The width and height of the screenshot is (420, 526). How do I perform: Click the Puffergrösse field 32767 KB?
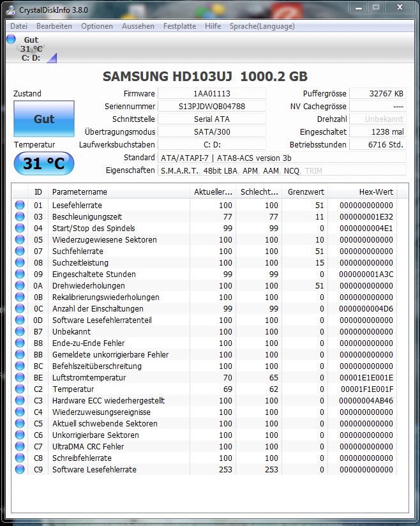[378, 93]
